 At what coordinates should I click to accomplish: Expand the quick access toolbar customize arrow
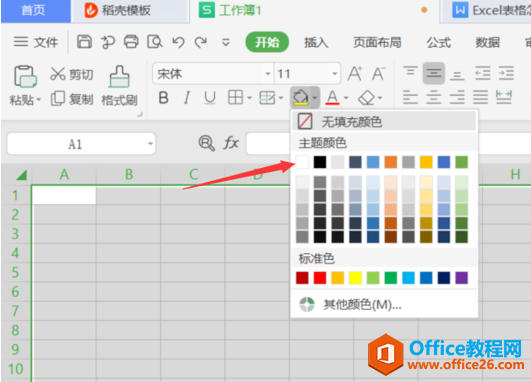(x=226, y=42)
